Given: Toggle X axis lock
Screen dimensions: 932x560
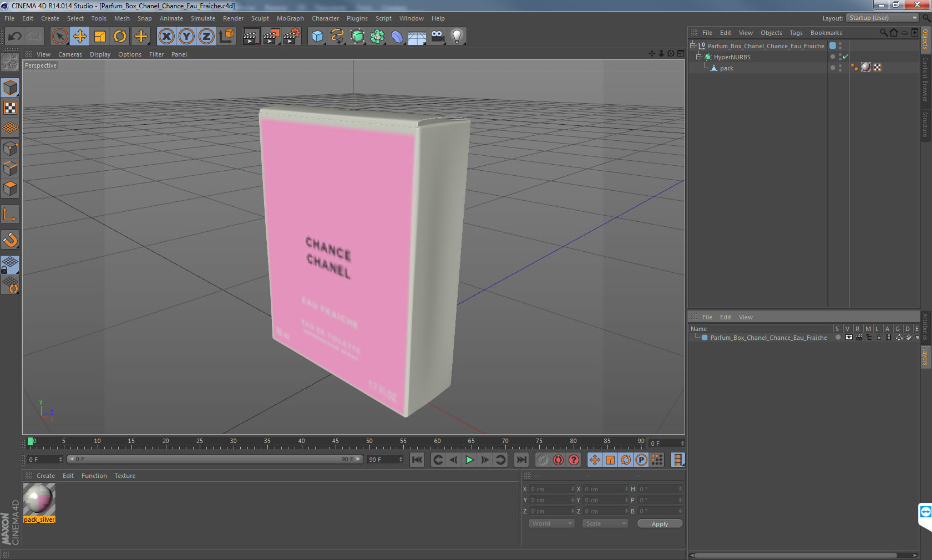Looking at the screenshot, I should point(166,37).
